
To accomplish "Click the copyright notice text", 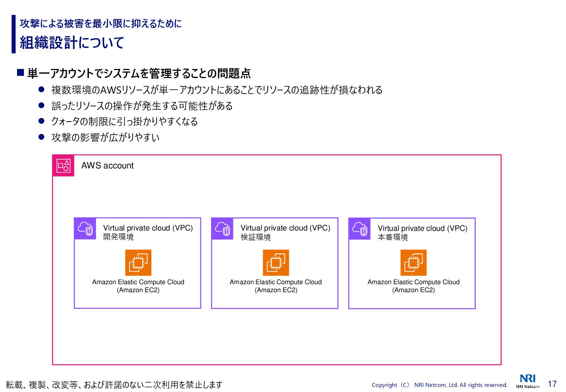I will pyautogui.click(x=439, y=385).
